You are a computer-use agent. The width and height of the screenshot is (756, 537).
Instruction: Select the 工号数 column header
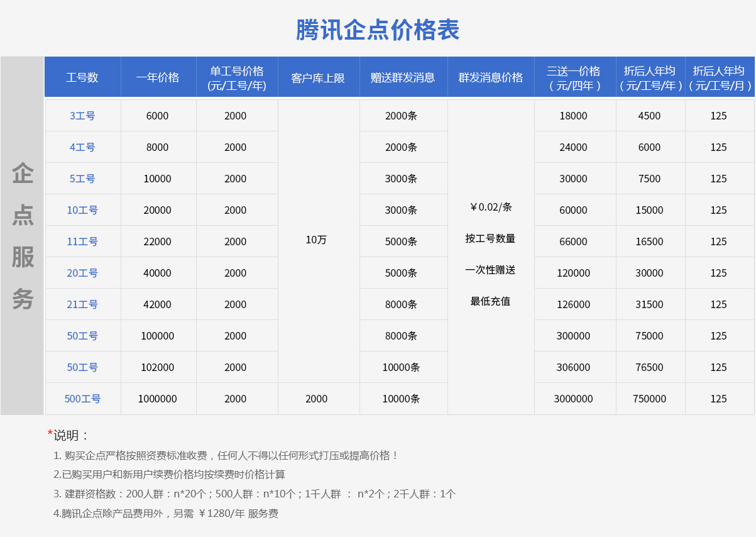82,77
